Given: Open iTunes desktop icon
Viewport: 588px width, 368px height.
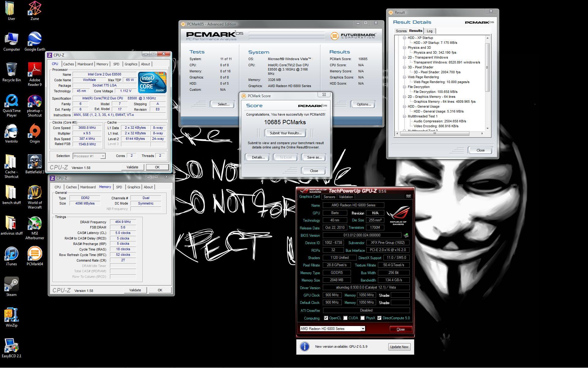Looking at the screenshot, I should coord(11,256).
